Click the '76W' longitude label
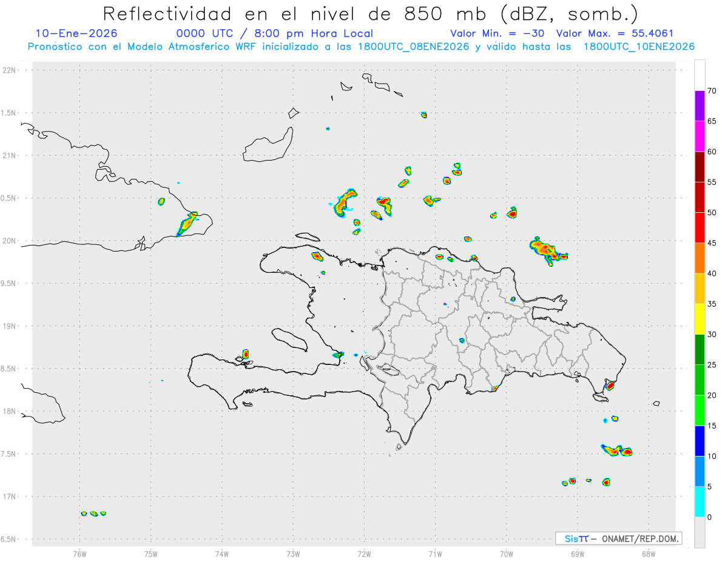 (x=79, y=554)
